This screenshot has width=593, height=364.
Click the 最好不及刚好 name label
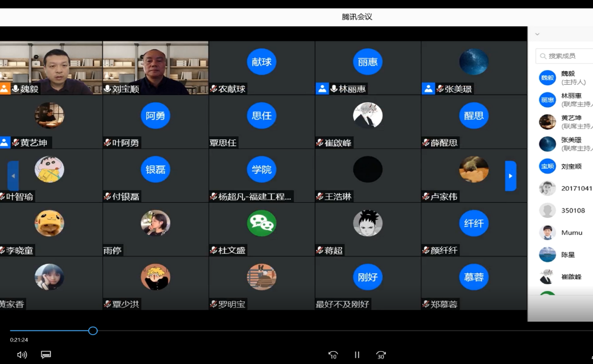pyautogui.click(x=343, y=304)
